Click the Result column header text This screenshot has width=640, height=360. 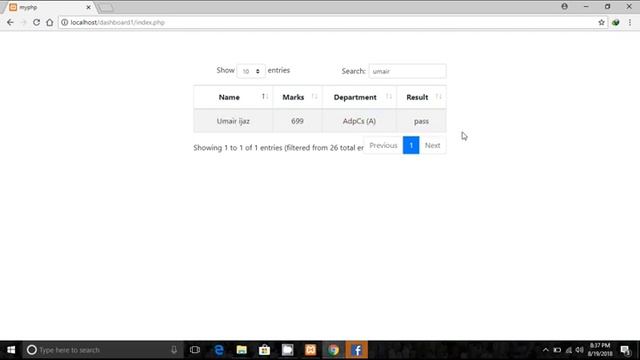point(417,97)
